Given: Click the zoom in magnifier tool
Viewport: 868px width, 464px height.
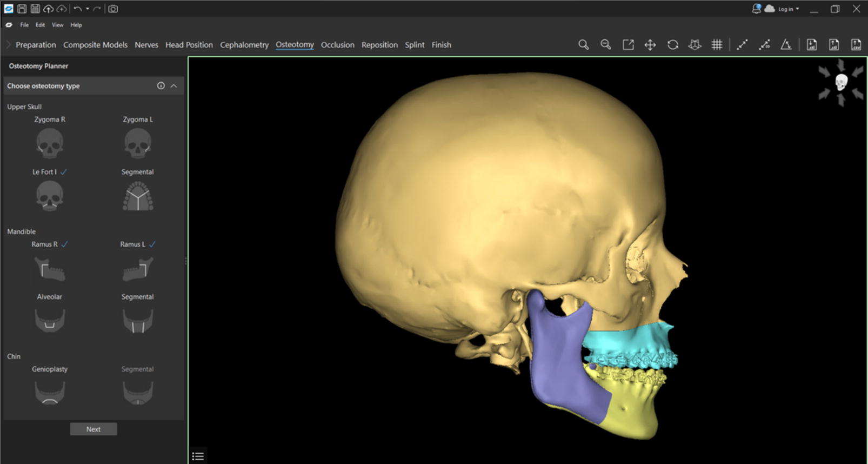Looking at the screenshot, I should (x=583, y=45).
